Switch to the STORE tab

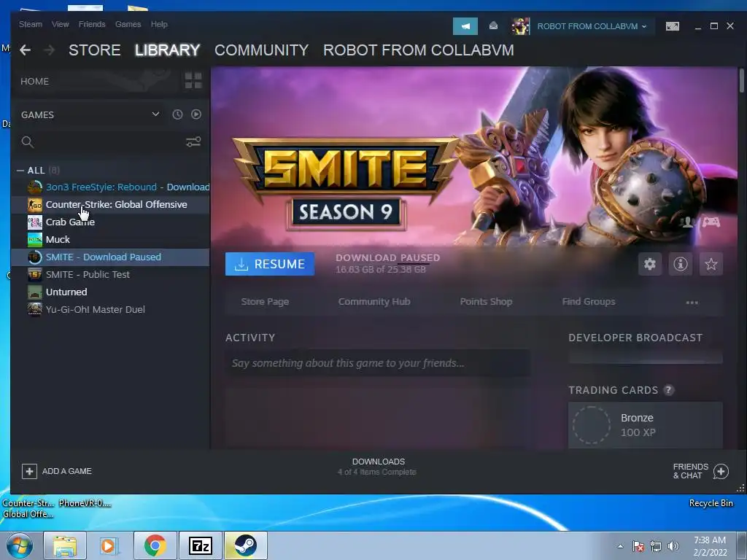[94, 50]
